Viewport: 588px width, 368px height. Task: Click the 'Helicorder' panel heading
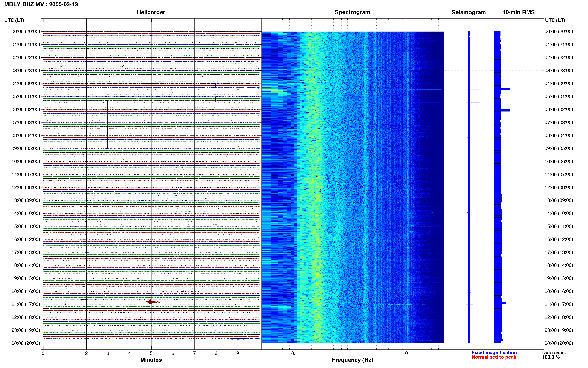[x=151, y=12]
